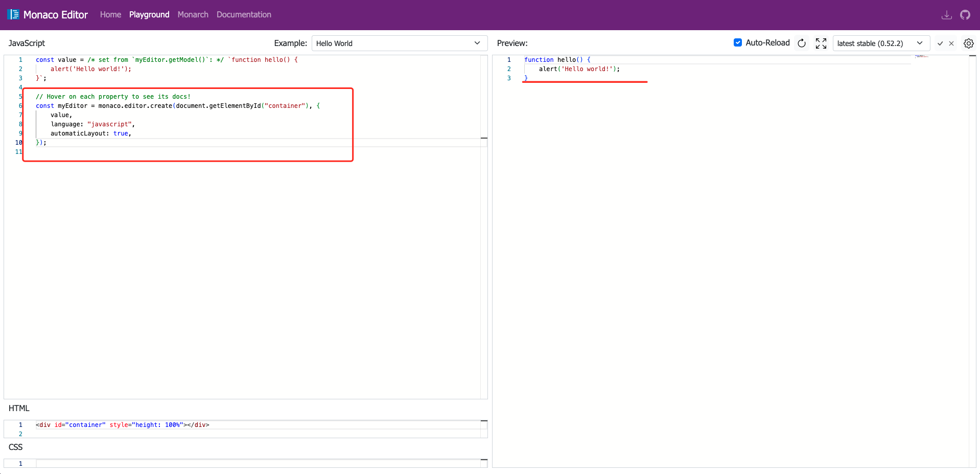This screenshot has width=980, height=474.
Task: Open the latest stable (0.52.2) version dropdown
Action: (881, 43)
